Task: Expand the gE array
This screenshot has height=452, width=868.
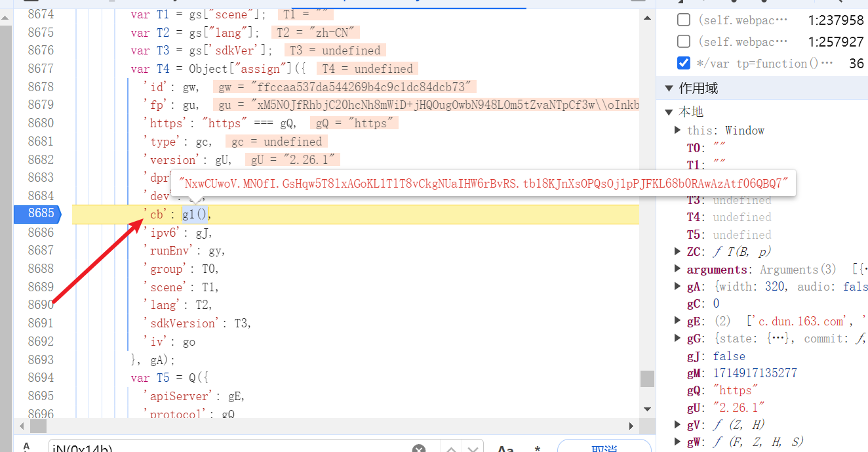Action: pyautogui.click(x=678, y=321)
